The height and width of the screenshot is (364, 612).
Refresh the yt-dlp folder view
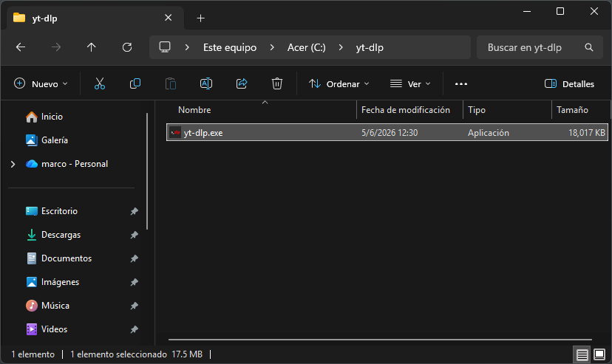[127, 47]
